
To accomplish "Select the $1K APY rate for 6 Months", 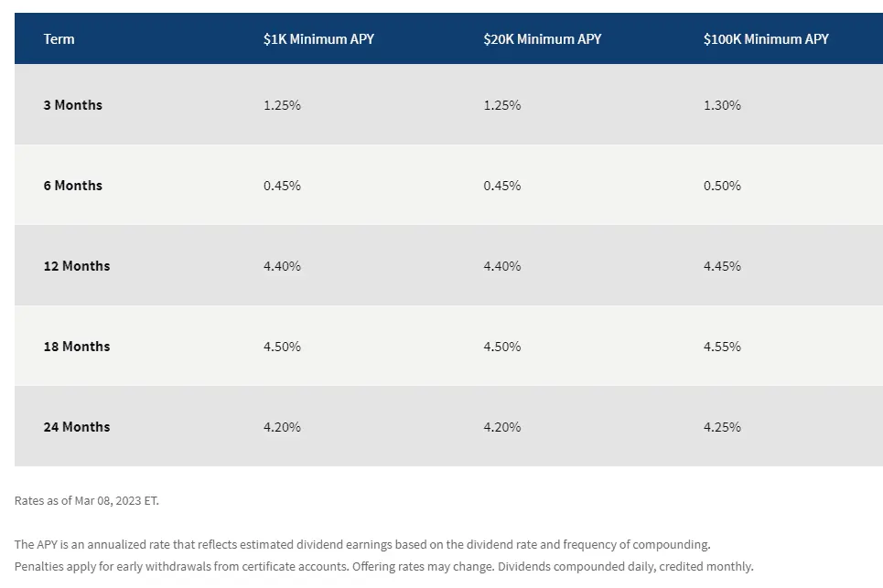I will coord(282,186).
